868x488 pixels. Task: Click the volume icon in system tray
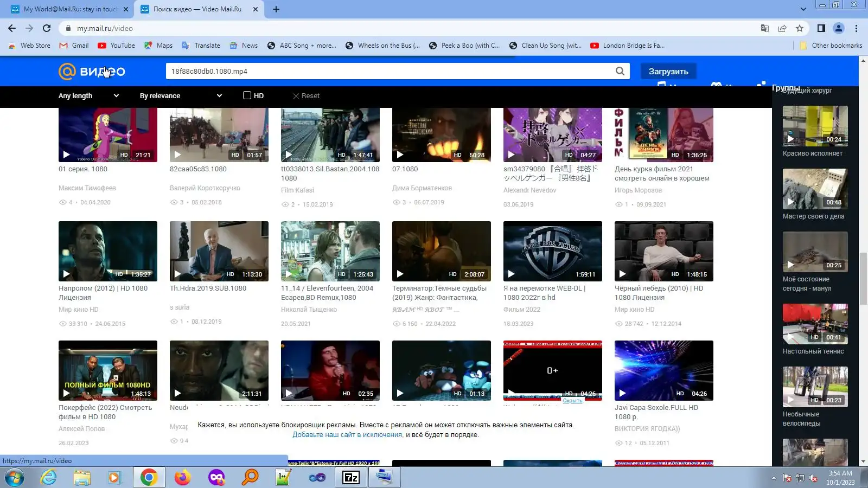coord(813,478)
